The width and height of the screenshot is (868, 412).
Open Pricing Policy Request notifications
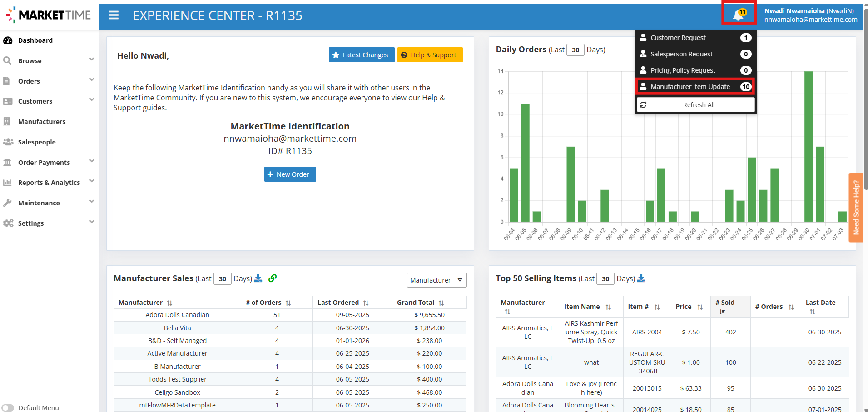[x=695, y=70]
